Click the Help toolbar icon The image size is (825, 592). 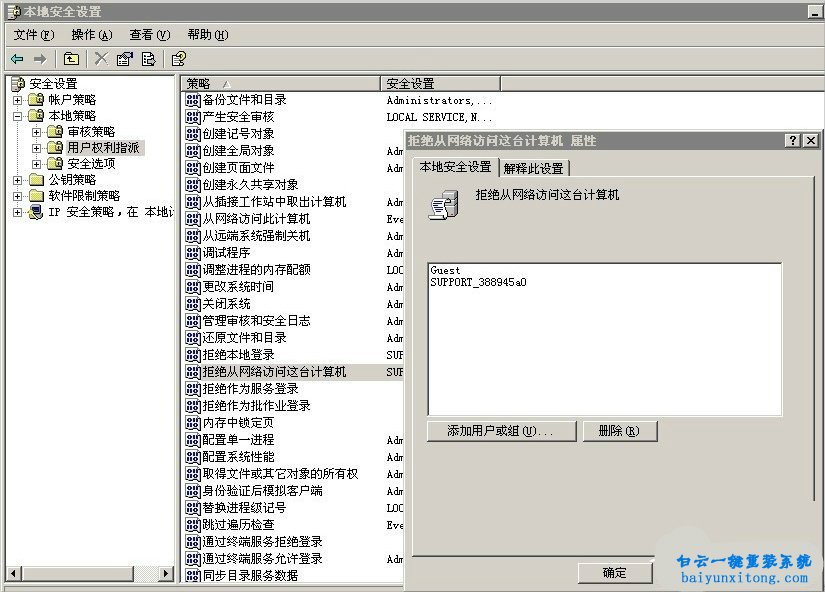(x=177, y=58)
